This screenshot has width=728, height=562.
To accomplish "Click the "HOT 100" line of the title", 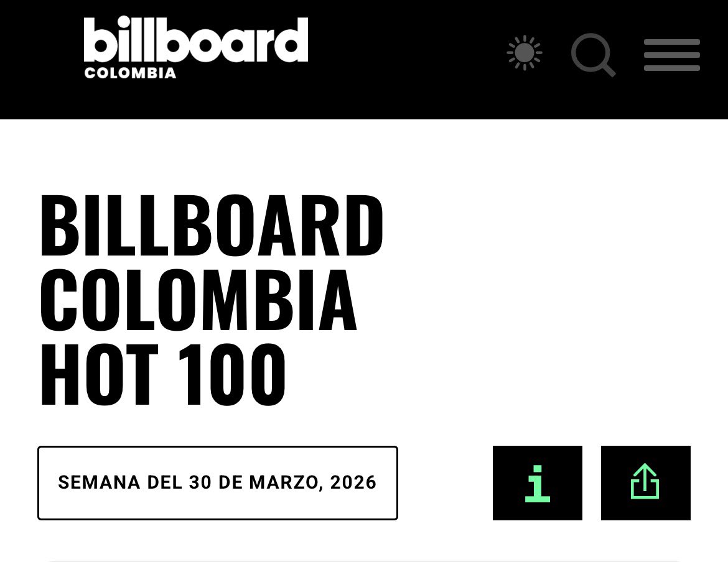I will point(163,375).
